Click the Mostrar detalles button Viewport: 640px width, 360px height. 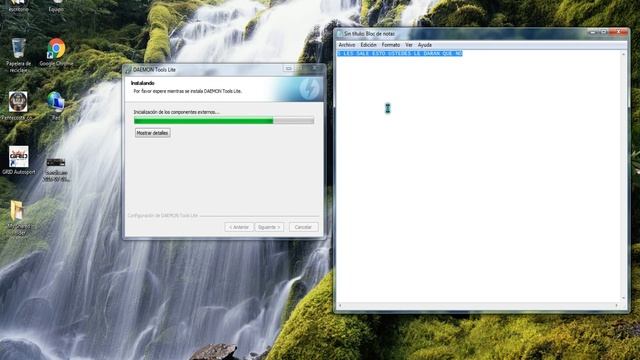tap(152, 133)
